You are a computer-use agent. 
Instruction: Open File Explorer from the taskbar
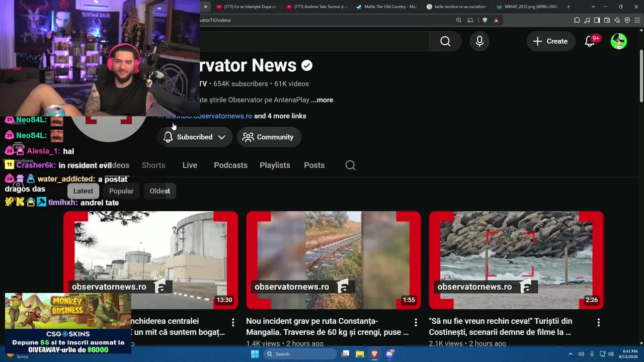coord(360,354)
